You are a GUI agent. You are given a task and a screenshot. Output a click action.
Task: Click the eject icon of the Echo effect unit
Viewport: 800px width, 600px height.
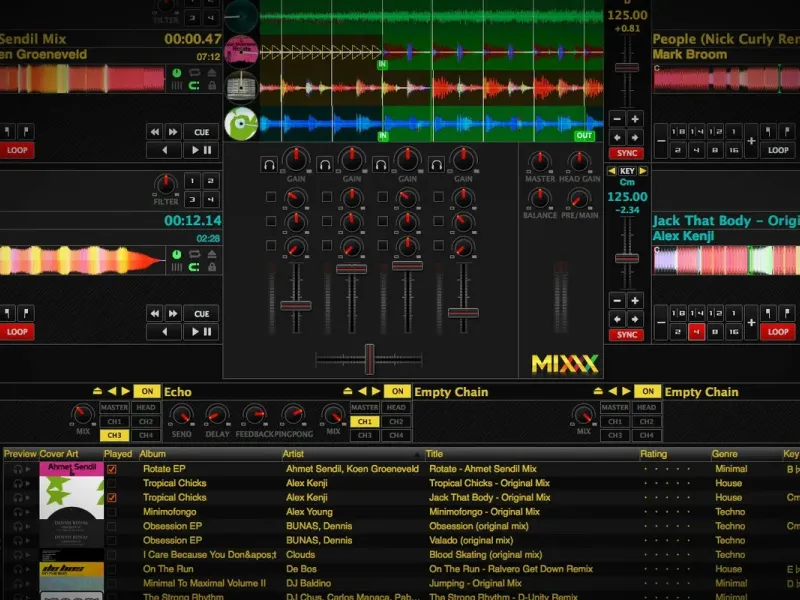point(97,391)
